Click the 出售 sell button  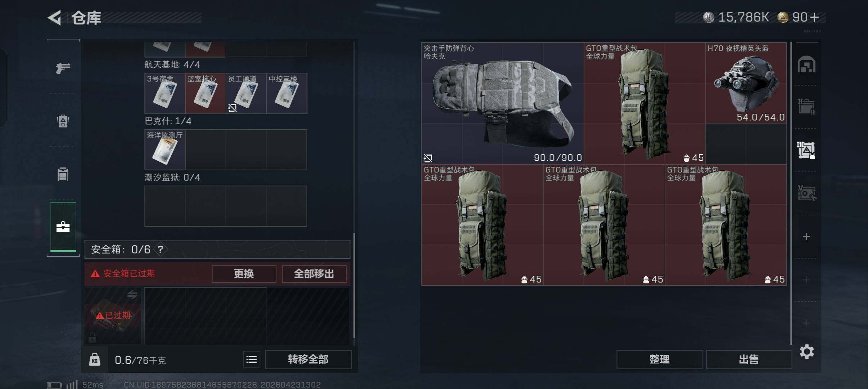749,359
